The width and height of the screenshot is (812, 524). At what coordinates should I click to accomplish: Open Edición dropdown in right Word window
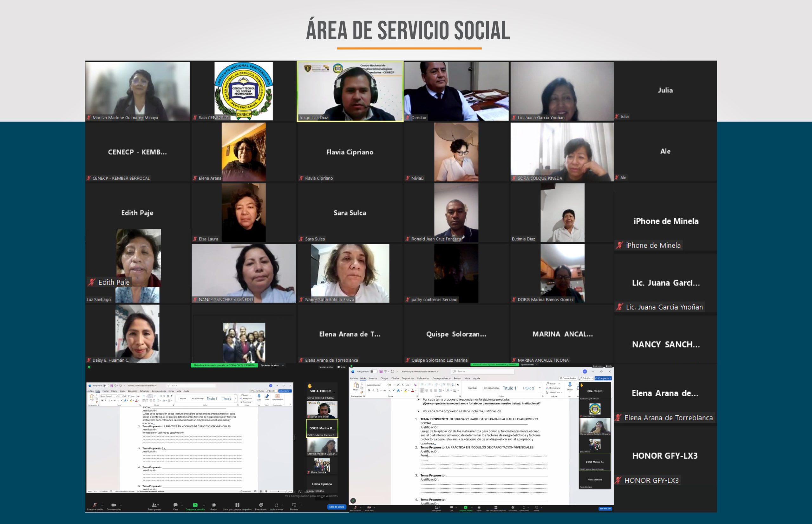point(586,378)
